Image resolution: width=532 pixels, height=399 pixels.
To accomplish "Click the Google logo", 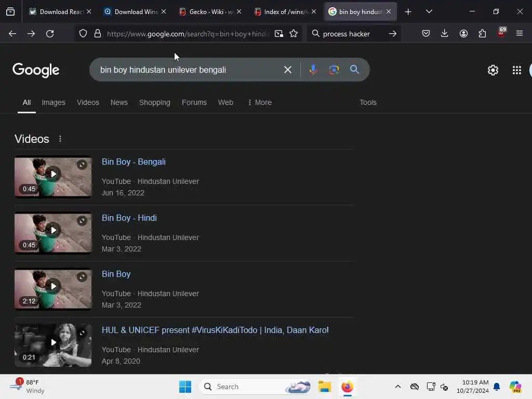I will coord(36,70).
